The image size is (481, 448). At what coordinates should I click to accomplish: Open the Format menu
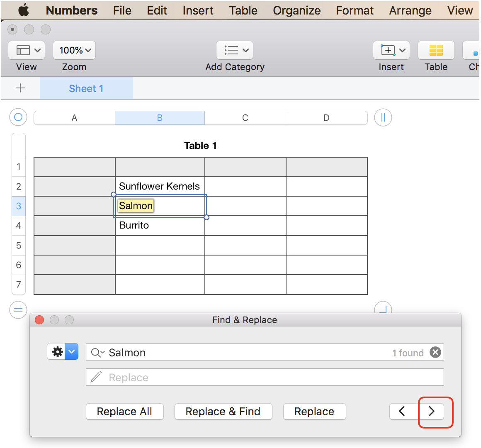(x=355, y=10)
